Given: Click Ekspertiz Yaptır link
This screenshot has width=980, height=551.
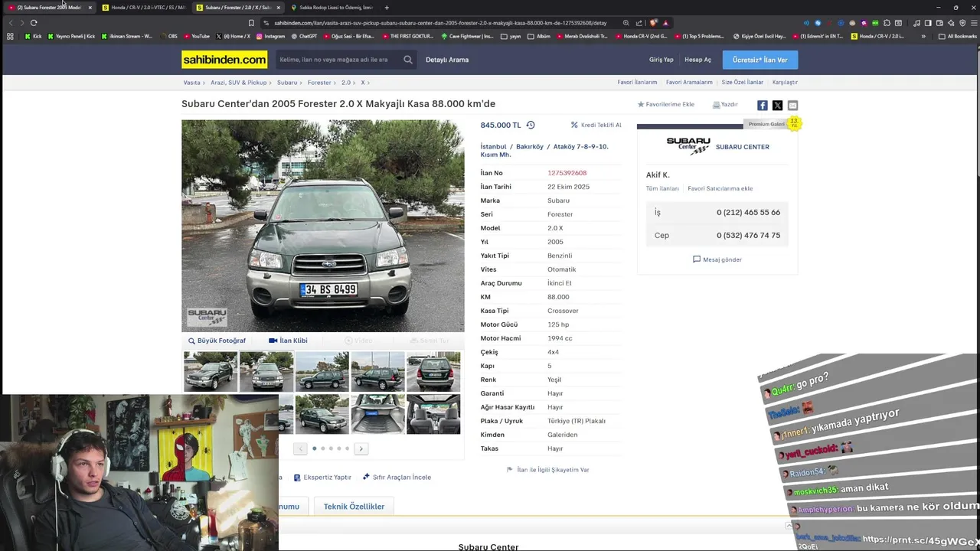Looking at the screenshot, I should 322,477.
